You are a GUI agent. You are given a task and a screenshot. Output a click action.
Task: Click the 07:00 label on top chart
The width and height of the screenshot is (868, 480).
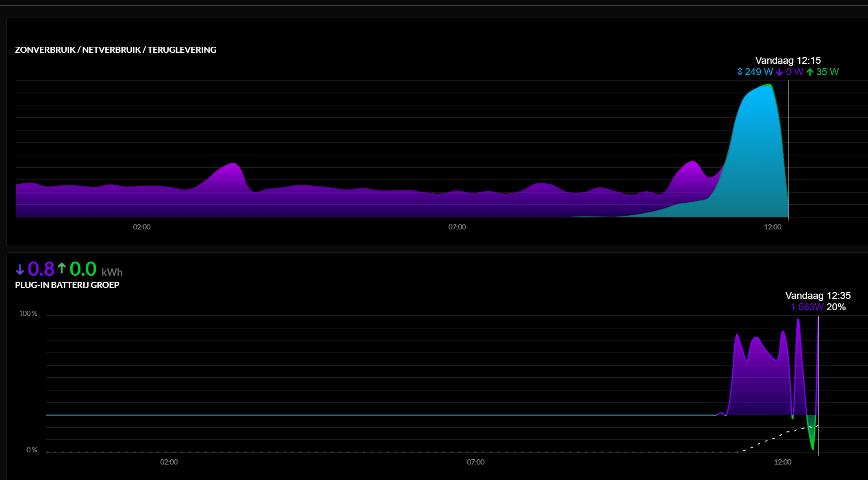(457, 227)
